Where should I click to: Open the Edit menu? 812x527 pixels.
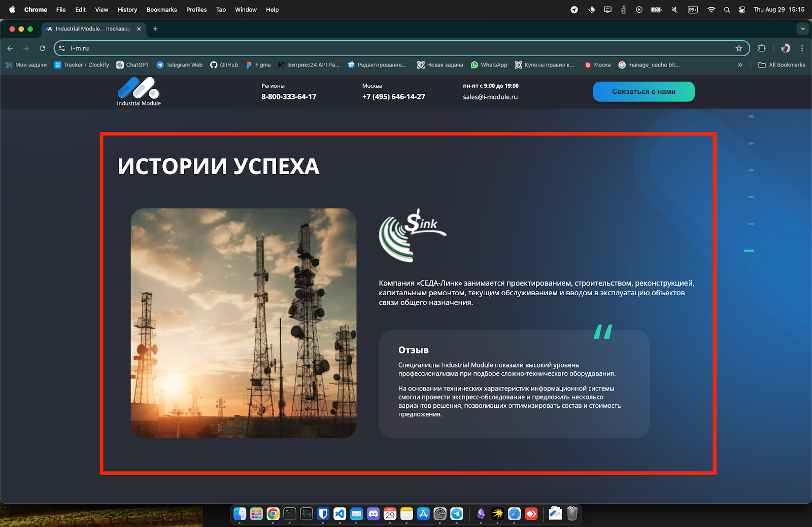click(x=80, y=10)
